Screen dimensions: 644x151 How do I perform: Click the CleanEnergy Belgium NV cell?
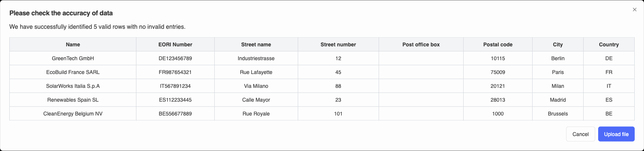73,114
